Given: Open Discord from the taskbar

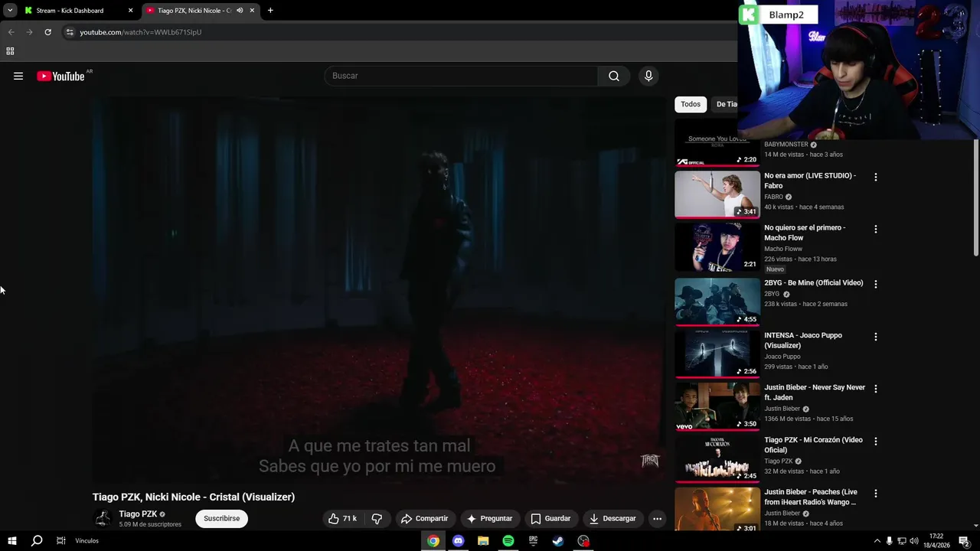Looking at the screenshot, I should [x=458, y=541].
